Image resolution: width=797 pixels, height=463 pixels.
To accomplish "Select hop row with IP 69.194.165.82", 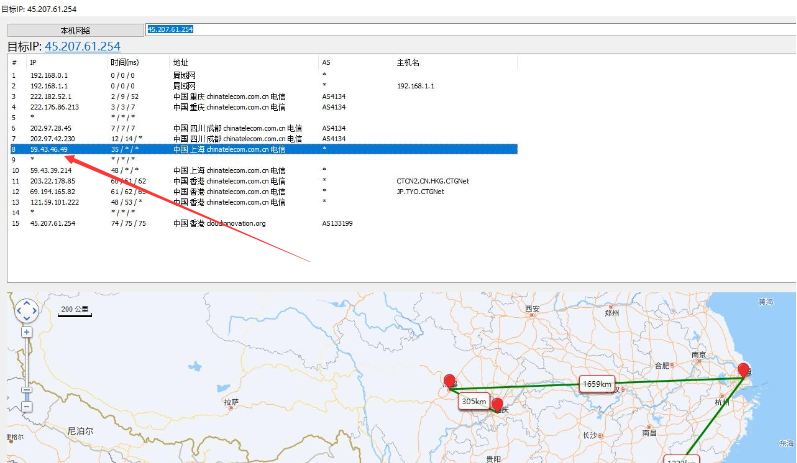I will coord(264,192).
